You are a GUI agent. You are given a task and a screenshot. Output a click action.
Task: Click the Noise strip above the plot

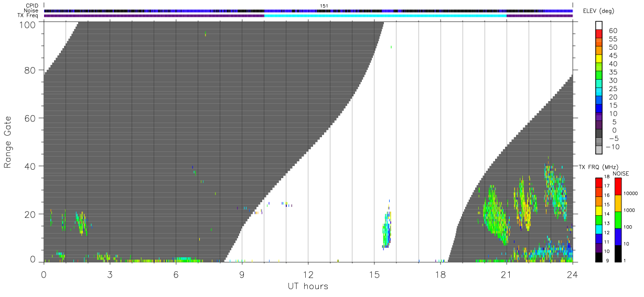(x=308, y=10)
